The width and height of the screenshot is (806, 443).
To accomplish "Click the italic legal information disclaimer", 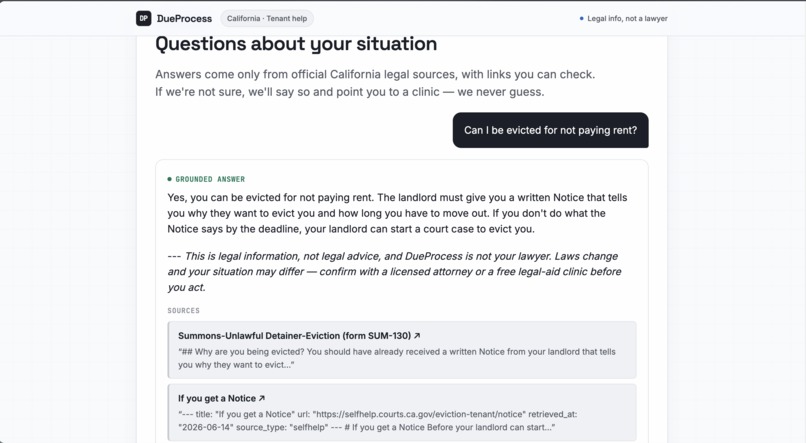I will pyautogui.click(x=394, y=272).
